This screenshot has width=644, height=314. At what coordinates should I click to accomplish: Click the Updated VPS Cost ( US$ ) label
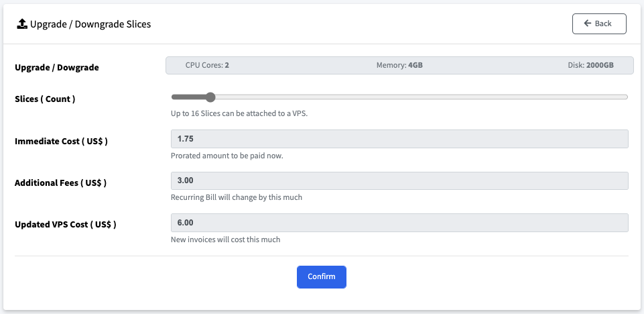coord(65,225)
